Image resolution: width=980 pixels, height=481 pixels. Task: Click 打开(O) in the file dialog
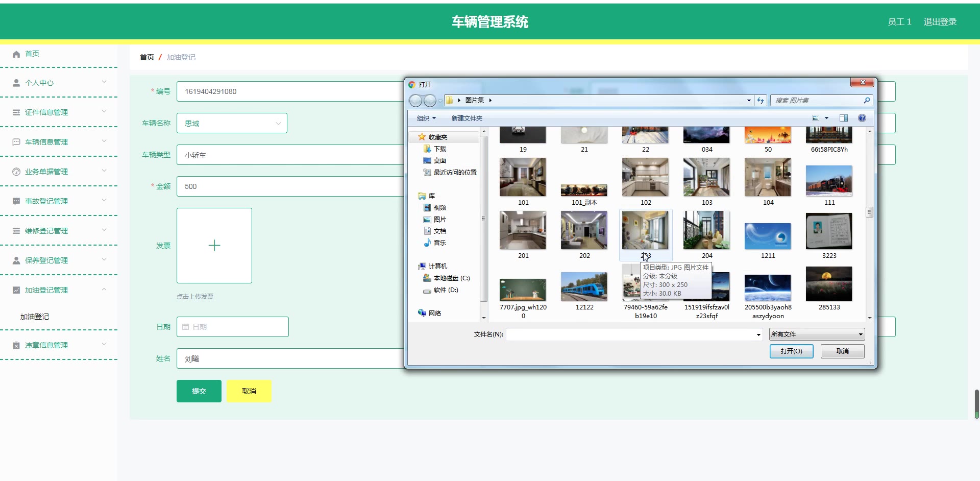[792, 351]
